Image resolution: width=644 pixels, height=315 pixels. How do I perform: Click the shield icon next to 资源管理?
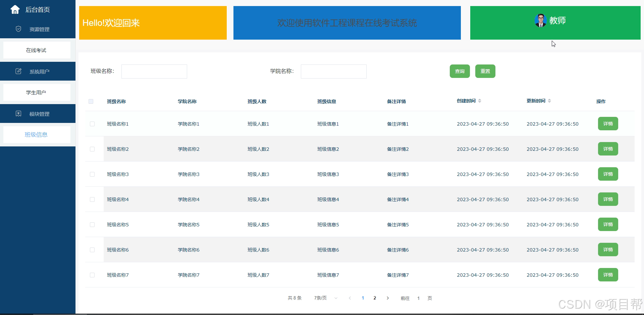click(18, 29)
